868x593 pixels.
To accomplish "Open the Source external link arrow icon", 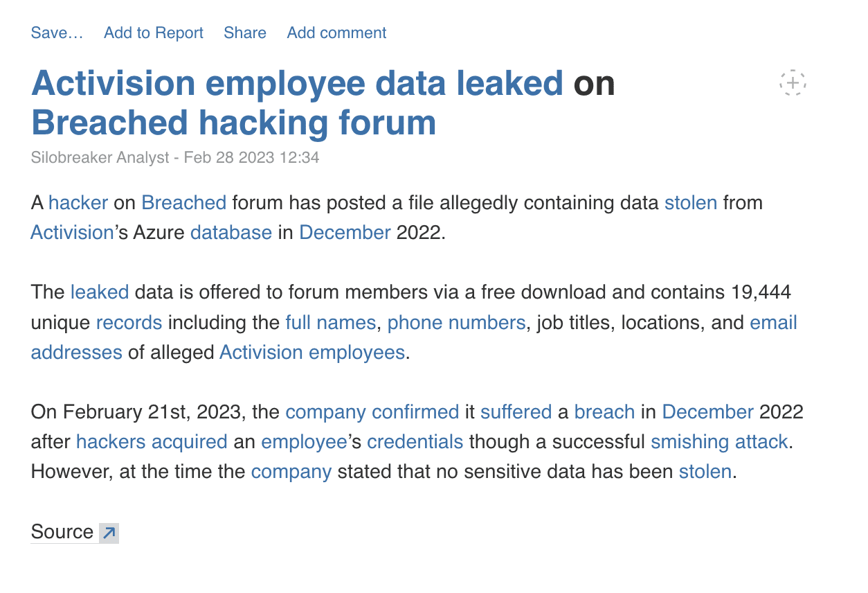I will [109, 533].
